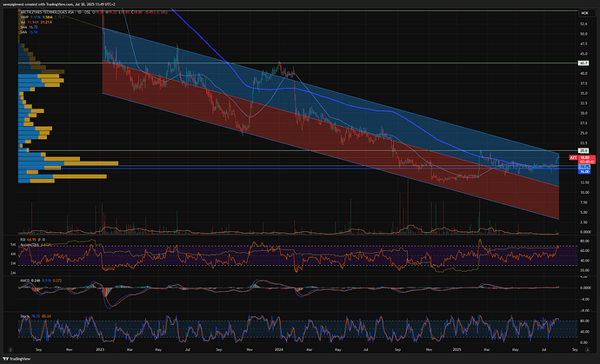Click the 2023 label on the time axis
Viewport: 600px width, 364px height.
click(100, 349)
